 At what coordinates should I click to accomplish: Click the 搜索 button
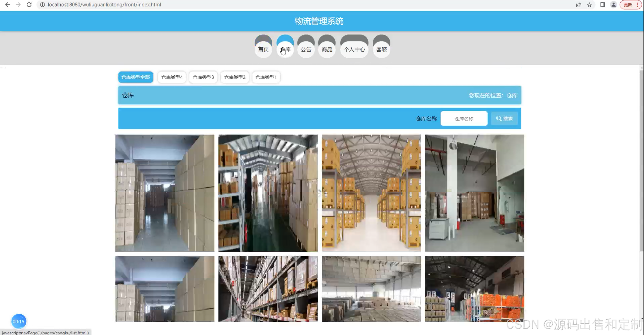504,118
